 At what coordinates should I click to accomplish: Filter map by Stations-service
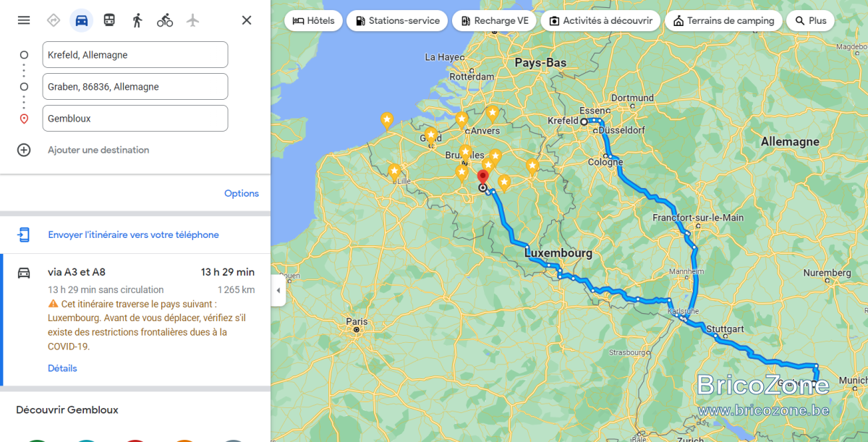coord(396,20)
